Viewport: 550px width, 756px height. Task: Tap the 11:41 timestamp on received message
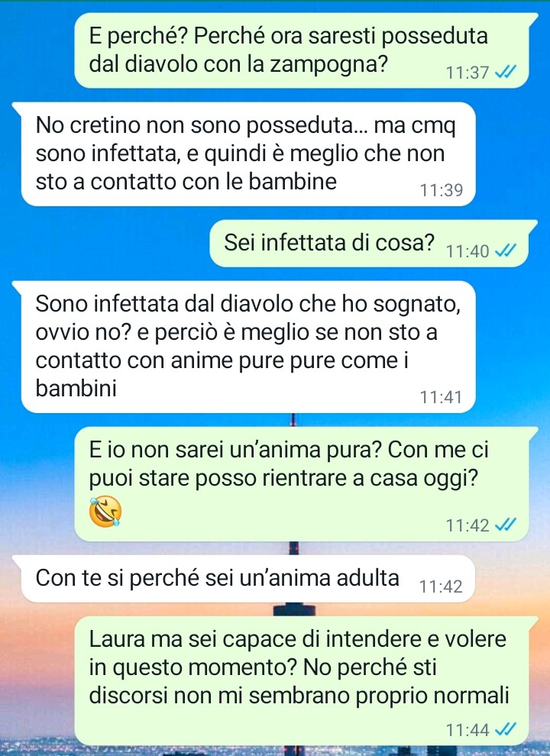click(x=442, y=398)
